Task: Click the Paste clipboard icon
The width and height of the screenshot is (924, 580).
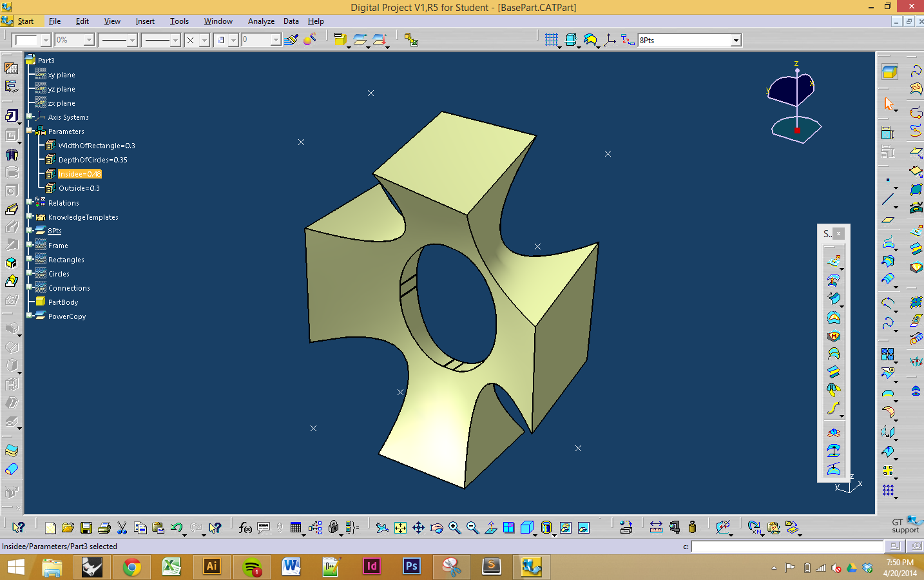Action: (158, 528)
